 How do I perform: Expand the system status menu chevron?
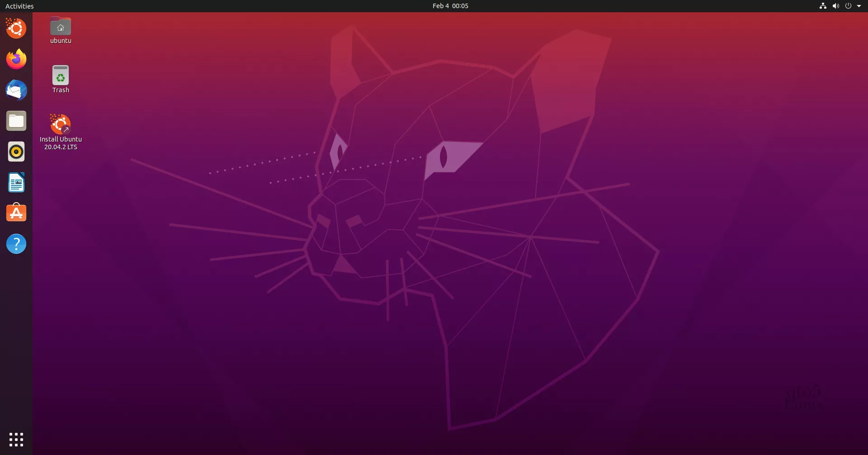(x=860, y=6)
